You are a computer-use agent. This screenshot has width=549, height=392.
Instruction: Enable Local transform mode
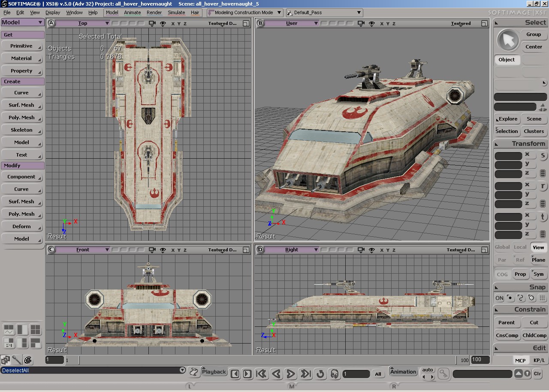point(520,247)
